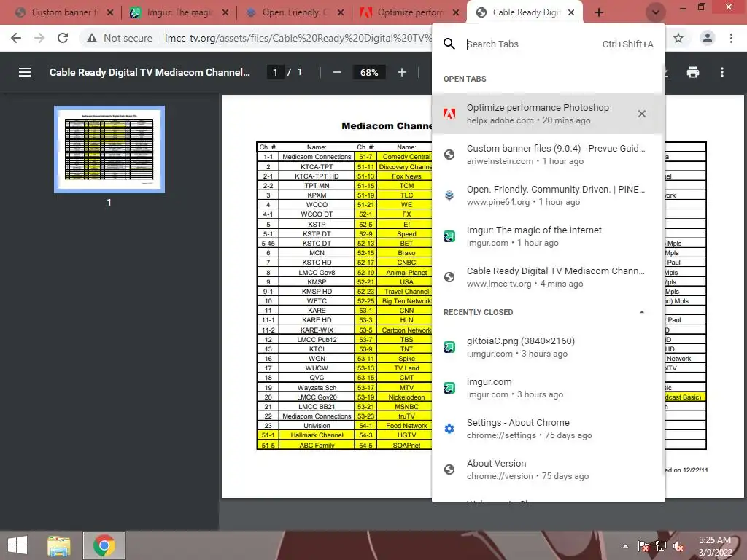Click the Adobe icon on Optimize performance entry

pyautogui.click(x=449, y=114)
